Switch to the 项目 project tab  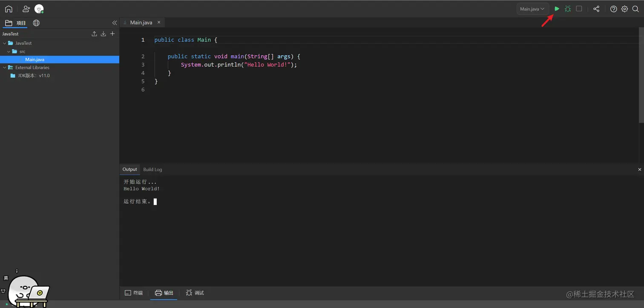16,23
